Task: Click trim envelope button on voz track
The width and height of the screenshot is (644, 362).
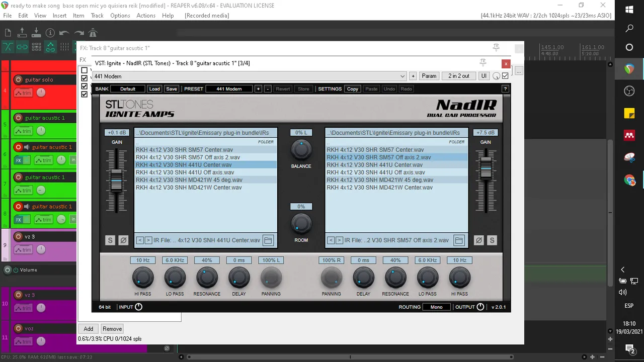Action: [x=23, y=341]
